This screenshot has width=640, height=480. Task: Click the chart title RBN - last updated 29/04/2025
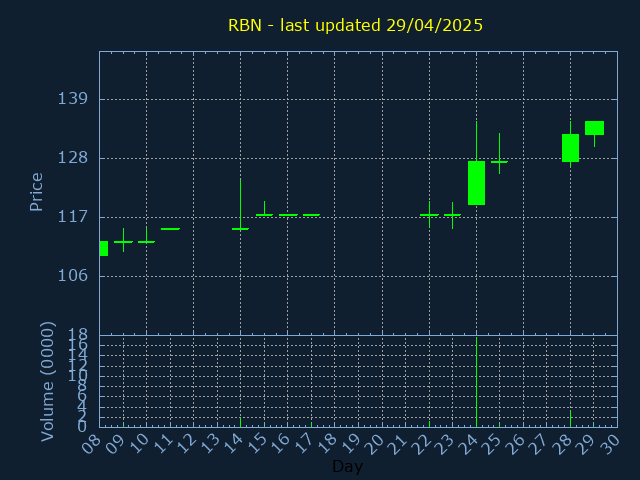(355, 25)
